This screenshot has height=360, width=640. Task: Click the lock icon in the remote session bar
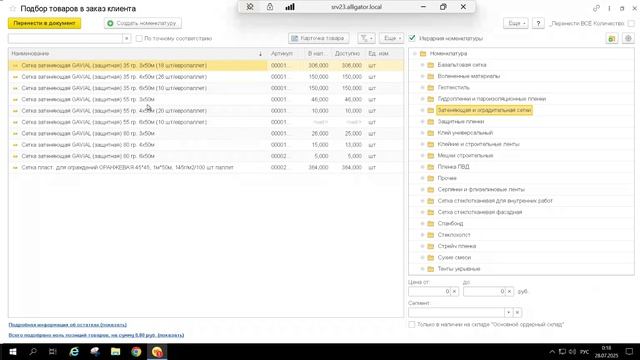click(270, 7)
